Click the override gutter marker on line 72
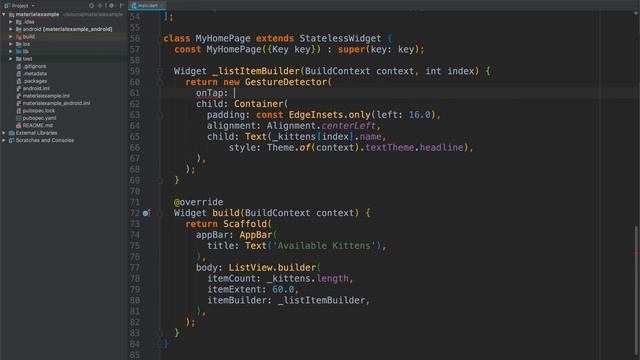This screenshot has width=640, height=360. 146,213
